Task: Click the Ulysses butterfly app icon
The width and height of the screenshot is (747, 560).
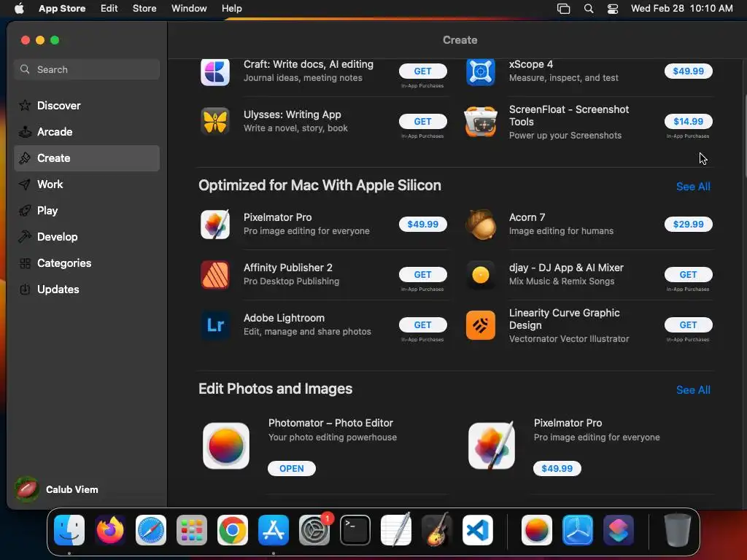Action: 215,122
